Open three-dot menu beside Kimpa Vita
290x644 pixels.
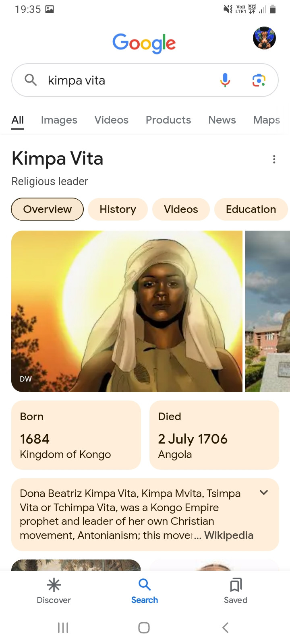coord(274,159)
